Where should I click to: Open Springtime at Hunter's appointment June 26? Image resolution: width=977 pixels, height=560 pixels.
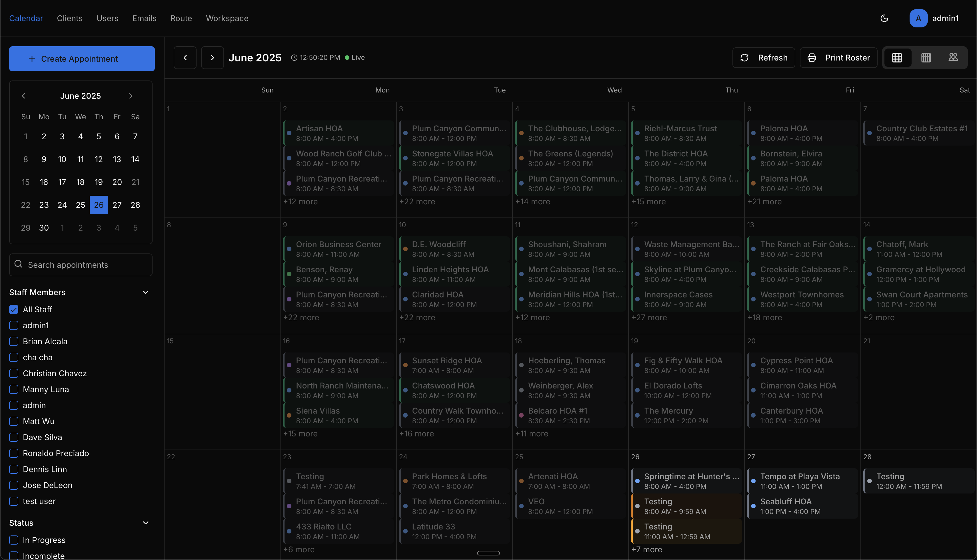tap(686, 481)
